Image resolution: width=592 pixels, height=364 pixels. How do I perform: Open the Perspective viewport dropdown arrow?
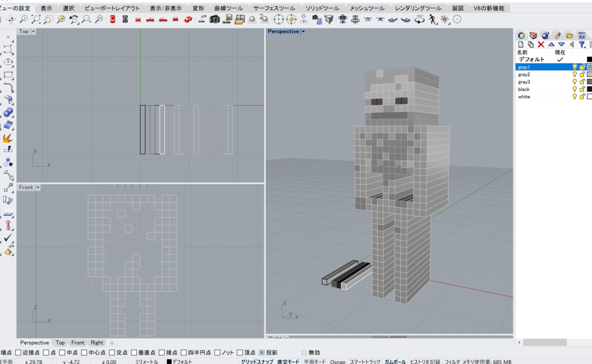303,32
